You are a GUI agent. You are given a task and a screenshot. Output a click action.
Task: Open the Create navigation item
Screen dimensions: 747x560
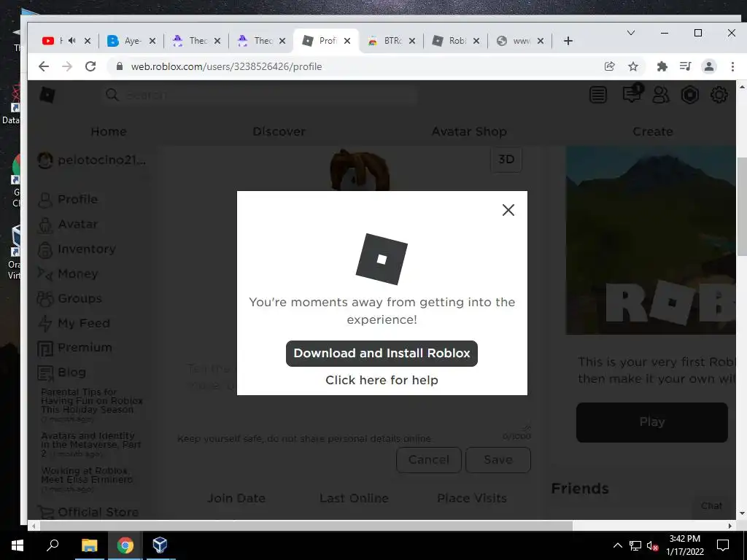653,131
